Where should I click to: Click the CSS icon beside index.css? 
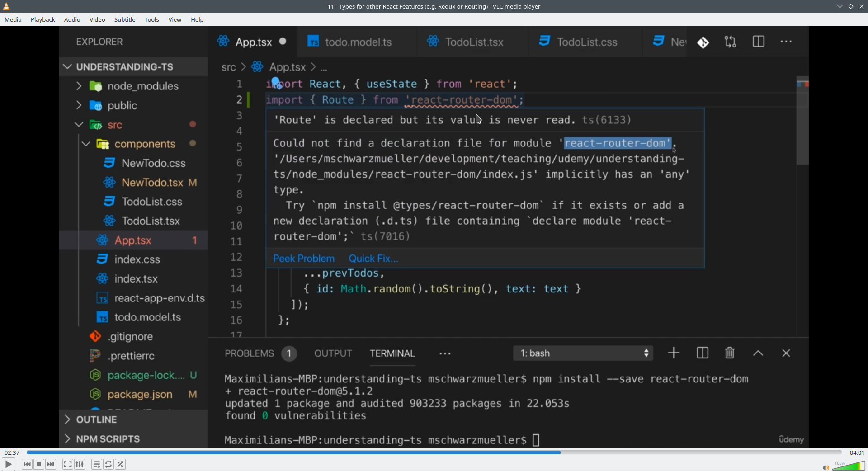[103, 259]
